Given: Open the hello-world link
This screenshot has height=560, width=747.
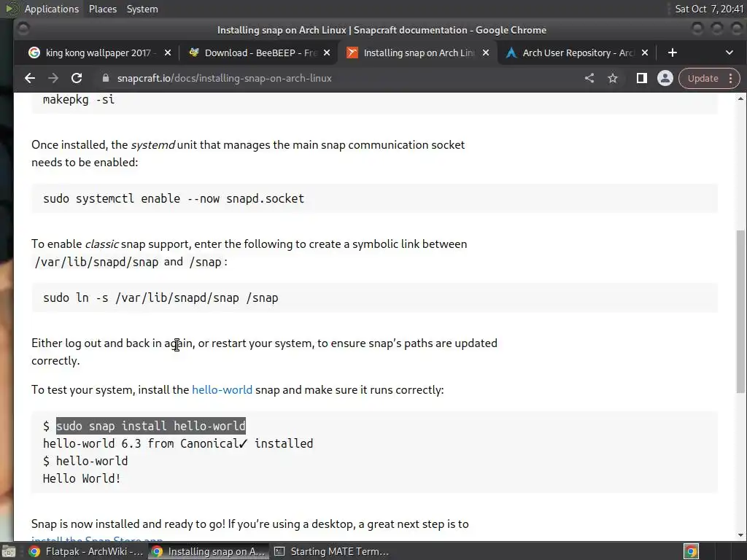Looking at the screenshot, I should coord(222,389).
